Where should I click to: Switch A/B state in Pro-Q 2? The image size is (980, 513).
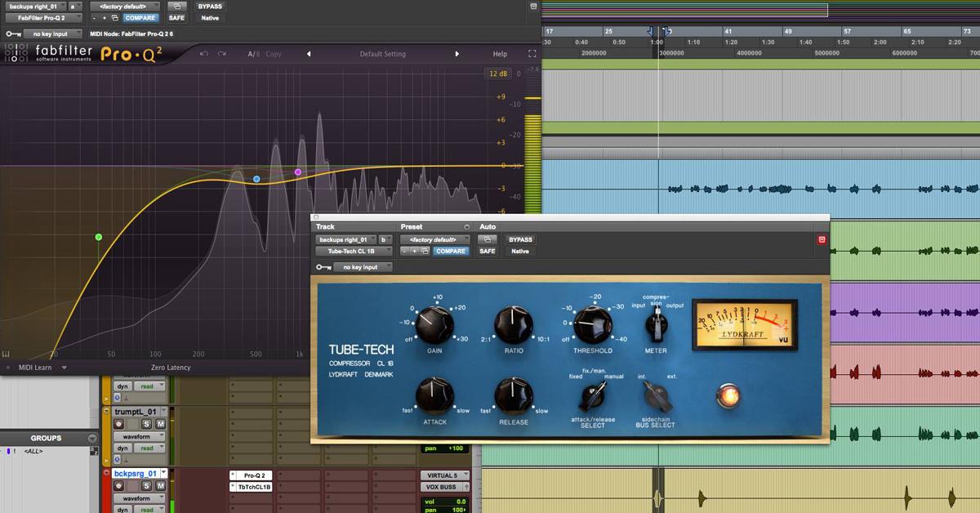(x=253, y=54)
